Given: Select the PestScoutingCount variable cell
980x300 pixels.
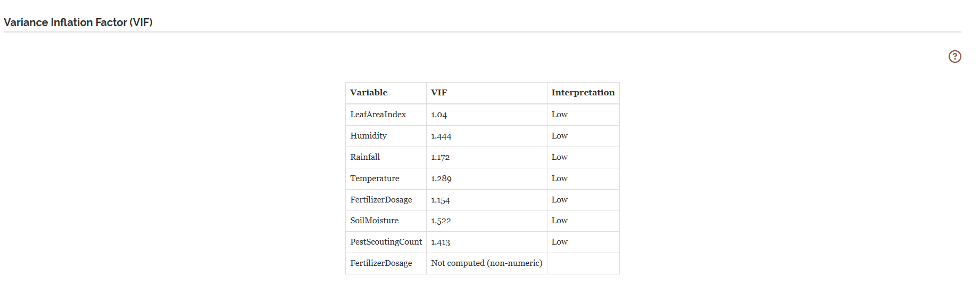Looking at the screenshot, I should [x=386, y=242].
